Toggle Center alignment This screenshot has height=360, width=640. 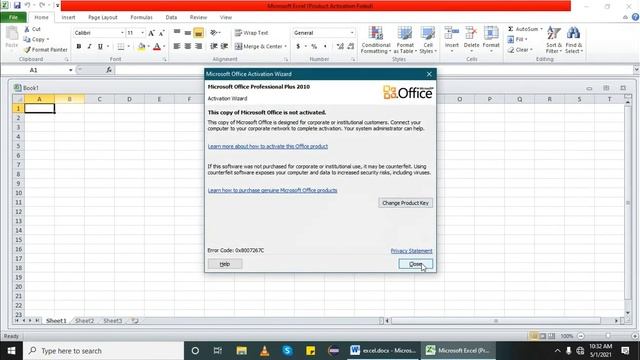click(x=187, y=46)
